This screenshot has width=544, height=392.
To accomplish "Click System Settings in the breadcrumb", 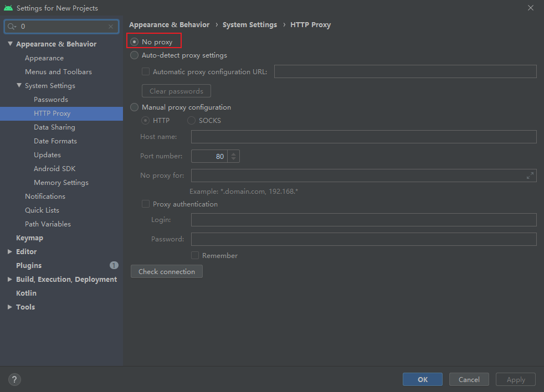I will coord(250,25).
